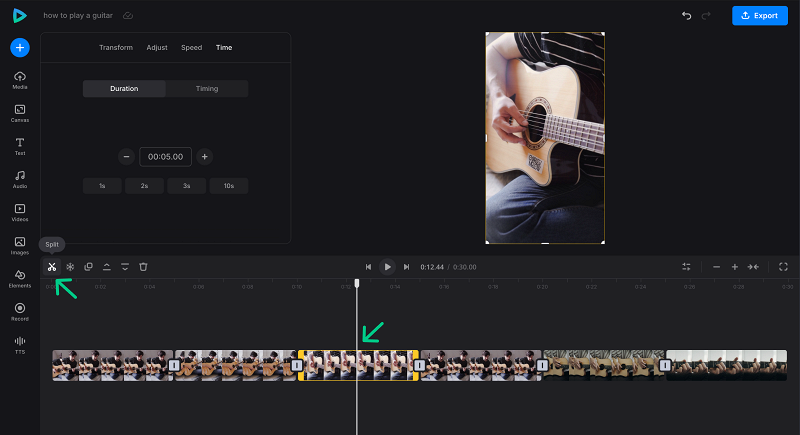This screenshot has width=800, height=435.
Task: Switch to the Speed tab
Action: (x=191, y=47)
